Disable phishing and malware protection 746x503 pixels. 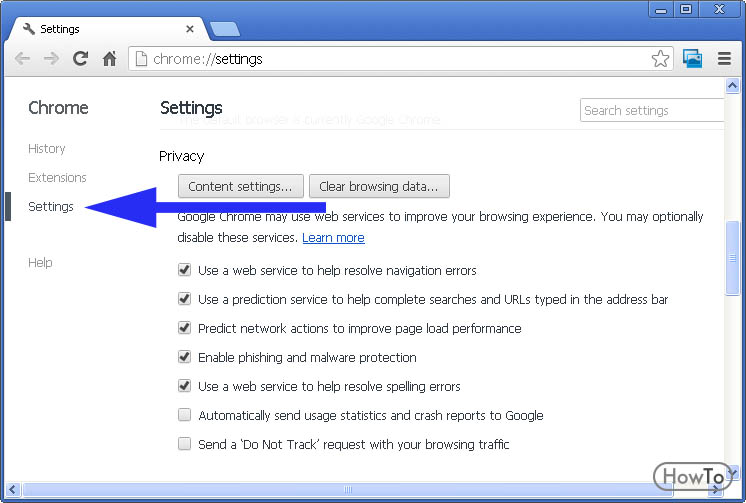185,357
